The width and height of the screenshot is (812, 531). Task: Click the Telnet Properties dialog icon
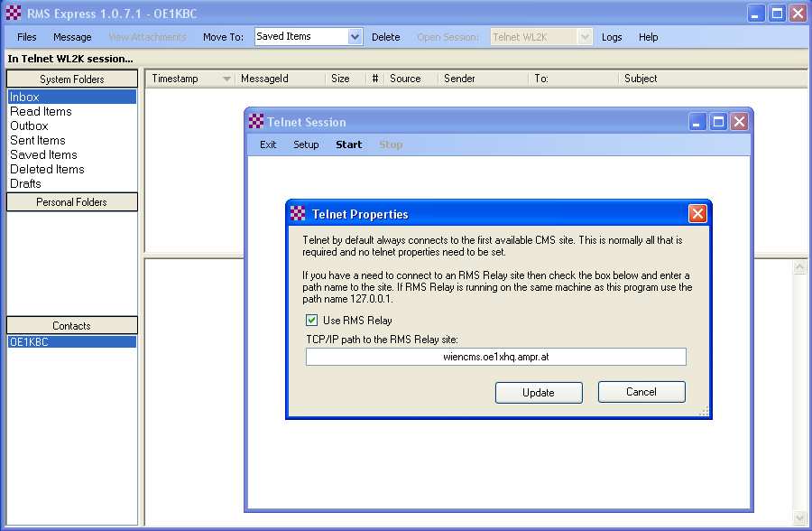(298, 213)
